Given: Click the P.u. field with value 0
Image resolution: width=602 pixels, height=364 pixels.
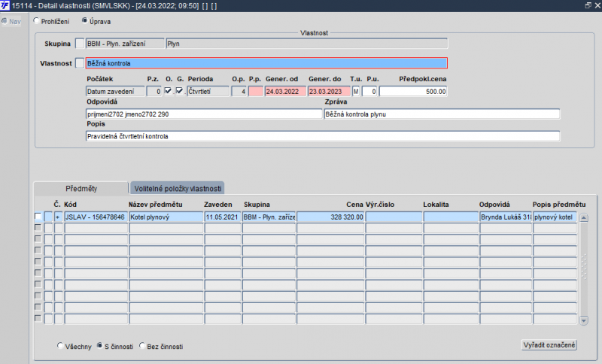Looking at the screenshot, I should pos(369,91).
